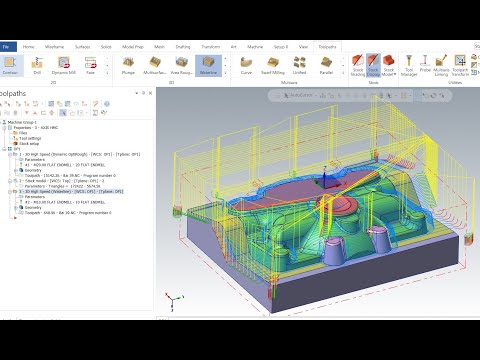Screen dimensions: 480x360
Task: Toggle Stock Shading on
Action: [x=358, y=66]
